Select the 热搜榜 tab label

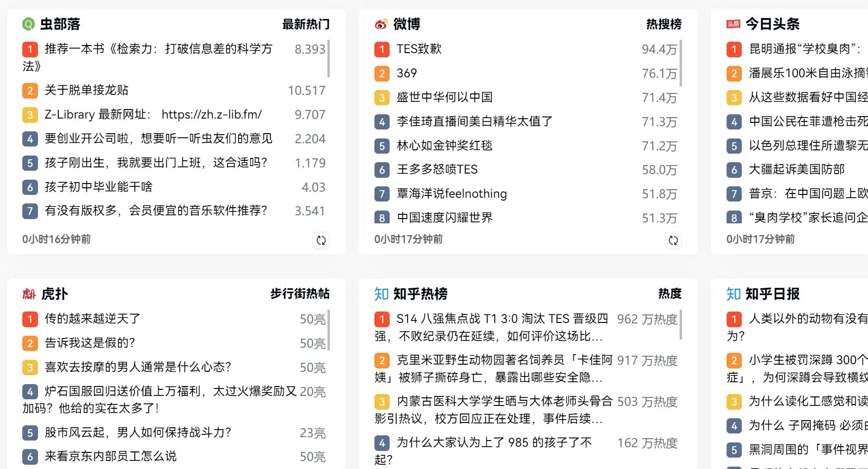click(x=664, y=24)
